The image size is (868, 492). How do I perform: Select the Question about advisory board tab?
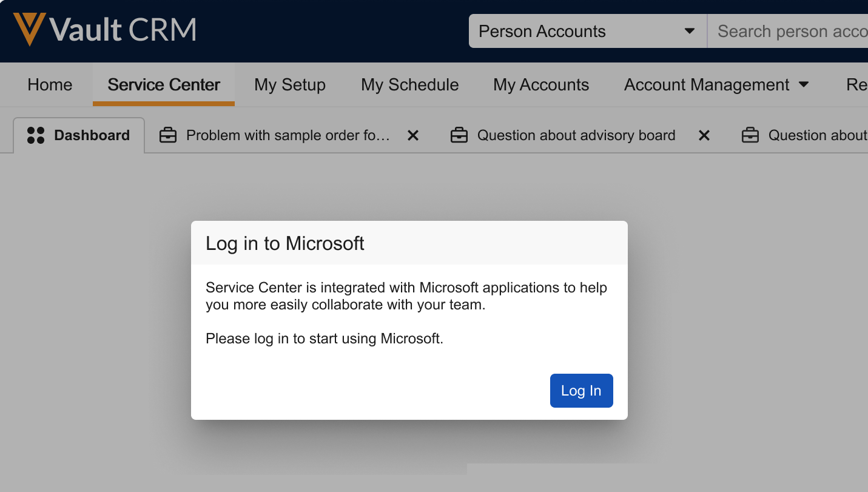pyautogui.click(x=576, y=135)
